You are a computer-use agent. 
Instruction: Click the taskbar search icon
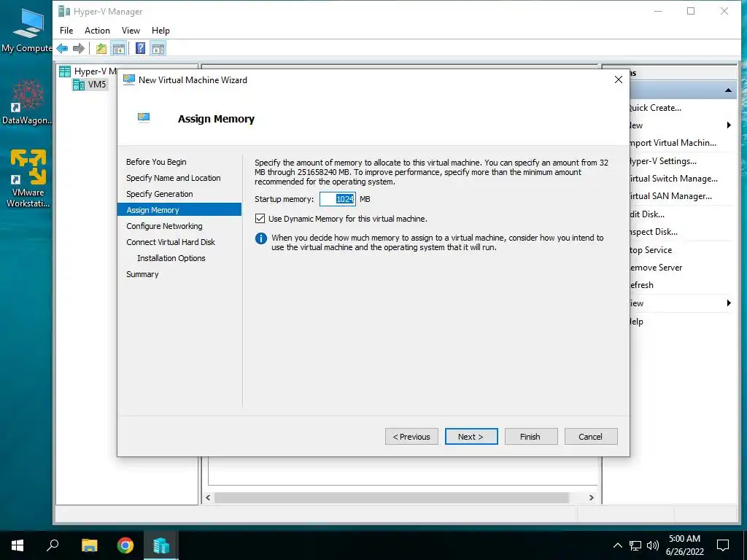[53, 545]
